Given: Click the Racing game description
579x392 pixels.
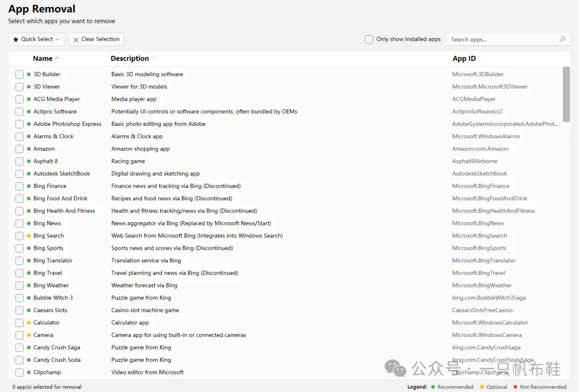Looking at the screenshot, I should [128, 161].
